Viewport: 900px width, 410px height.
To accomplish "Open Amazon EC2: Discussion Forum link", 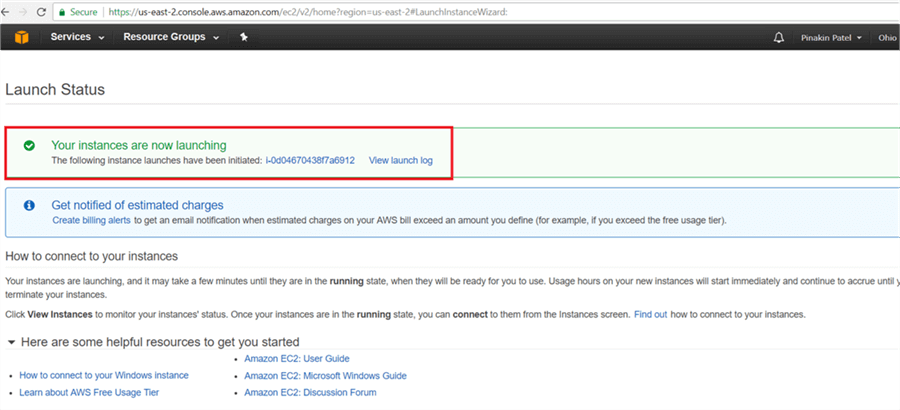I will 311,393.
